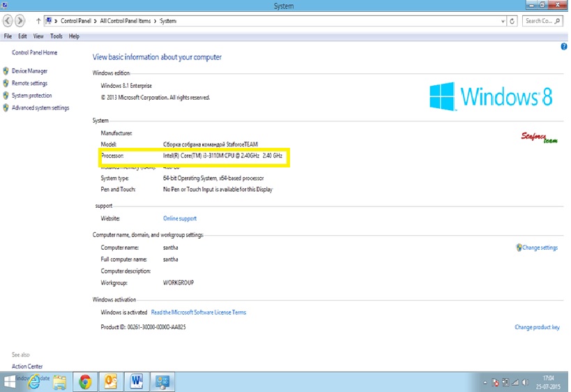Click the Windows 8 logo image
This screenshot has width=571, height=392.
pos(491,96)
